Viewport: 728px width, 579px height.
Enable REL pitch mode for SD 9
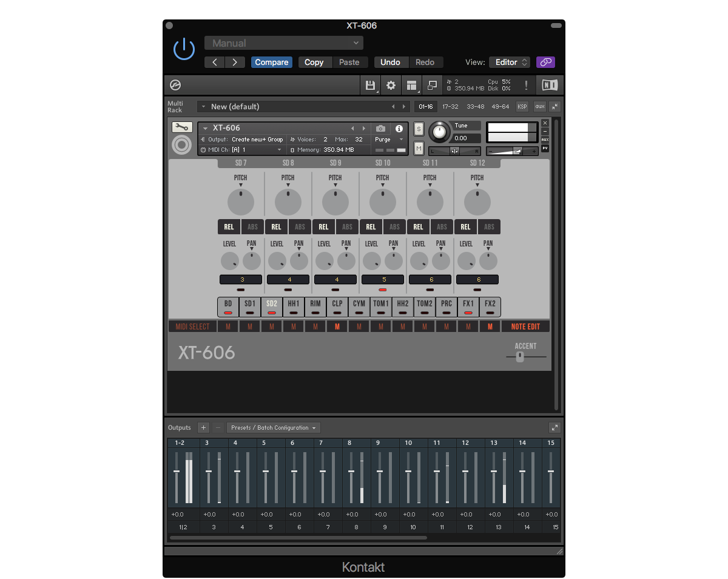323,227
